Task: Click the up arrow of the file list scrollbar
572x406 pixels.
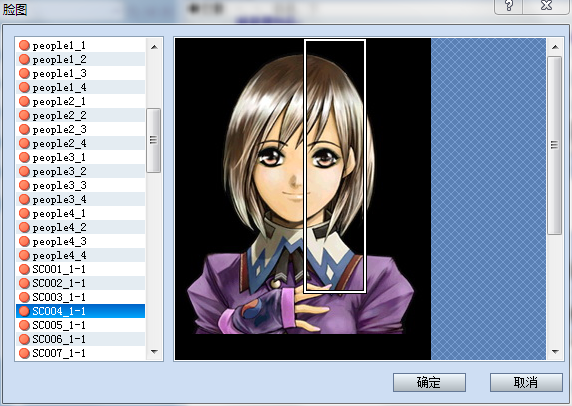Action: tap(154, 47)
